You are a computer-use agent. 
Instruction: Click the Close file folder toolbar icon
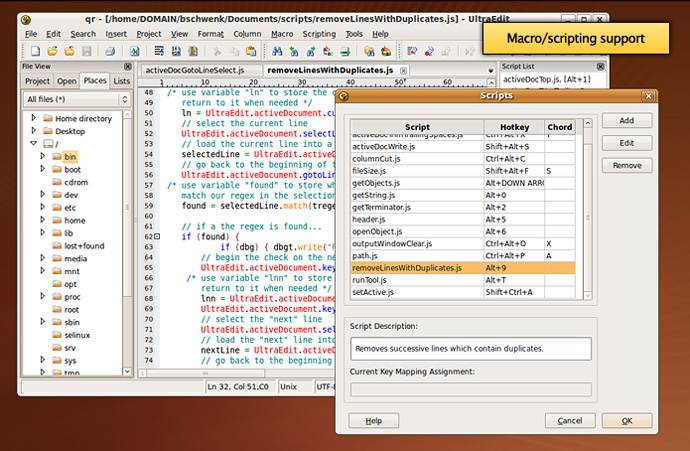click(69, 51)
